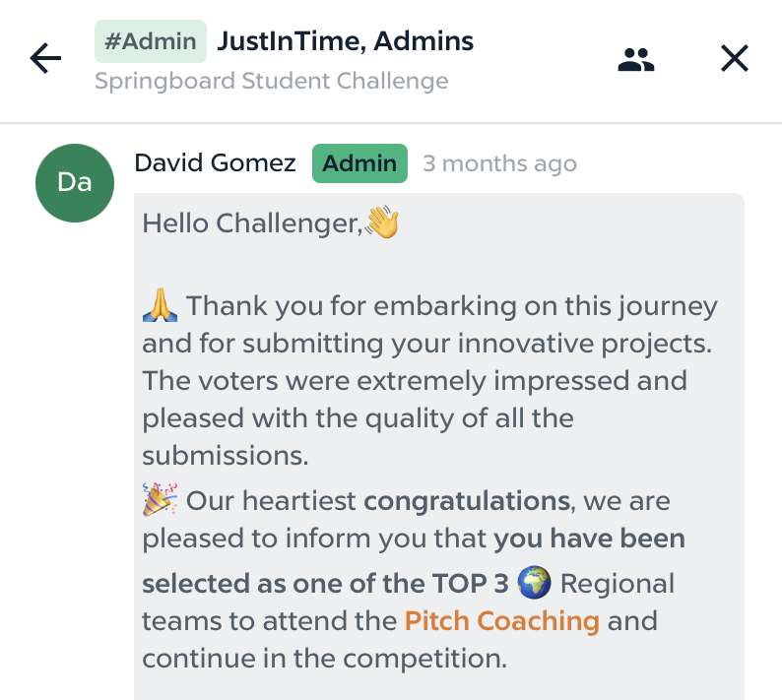The height and width of the screenshot is (700, 782).
Task: Go back using the left arrow
Action: click(45, 59)
